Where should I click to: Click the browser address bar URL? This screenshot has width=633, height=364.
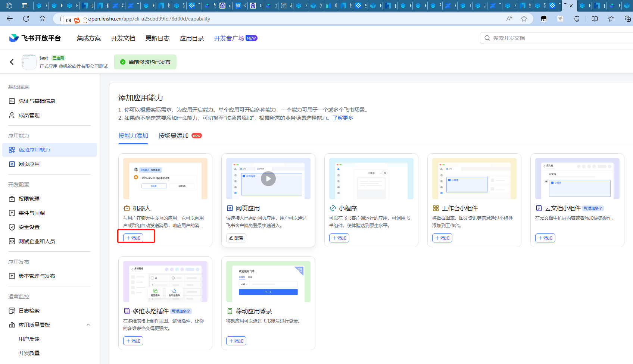[149, 19]
